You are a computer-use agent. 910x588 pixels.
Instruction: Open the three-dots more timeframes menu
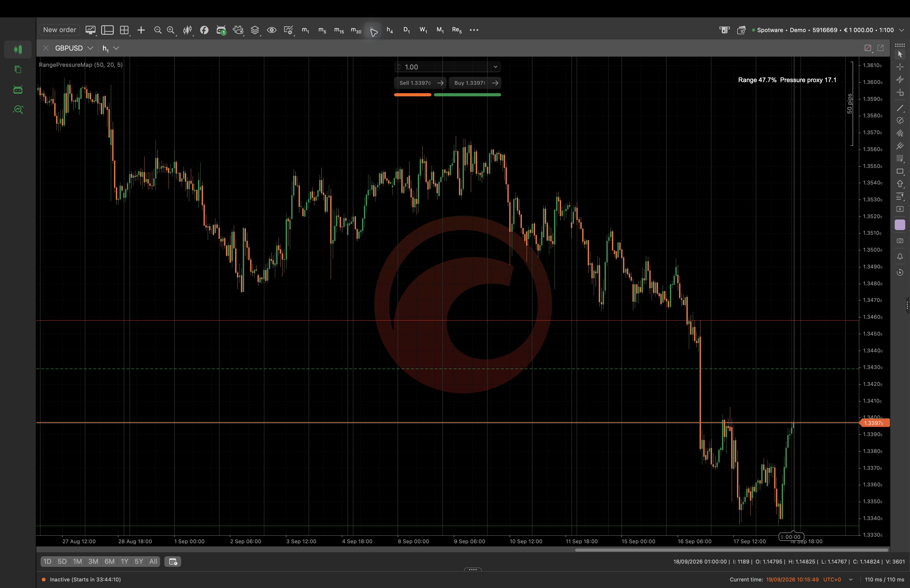coord(474,30)
